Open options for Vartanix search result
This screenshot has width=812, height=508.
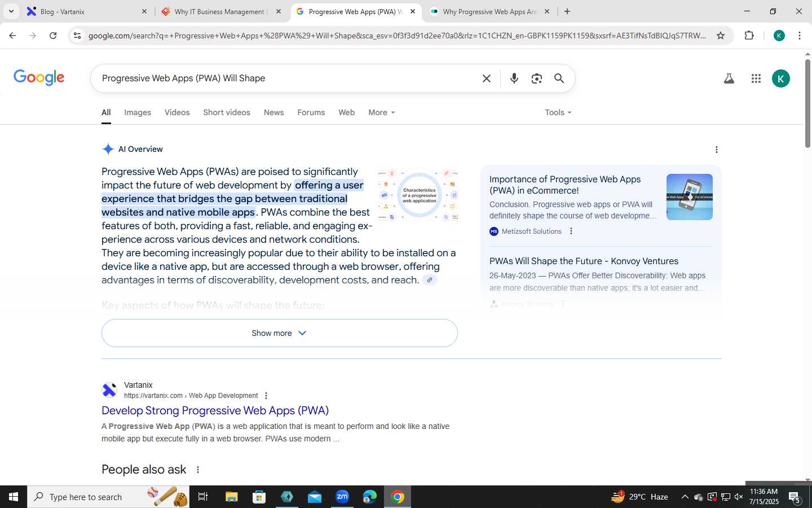266,396
